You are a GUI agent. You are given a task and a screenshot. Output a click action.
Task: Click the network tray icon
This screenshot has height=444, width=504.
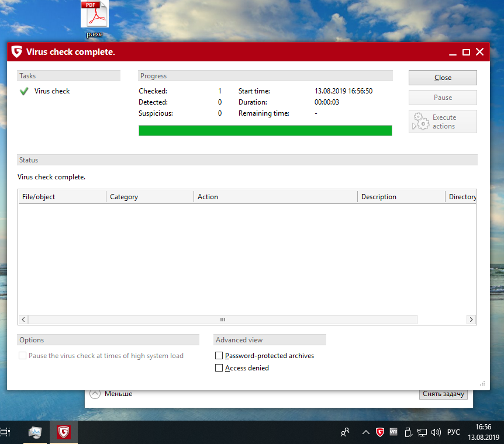pyautogui.click(x=422, y=432)
